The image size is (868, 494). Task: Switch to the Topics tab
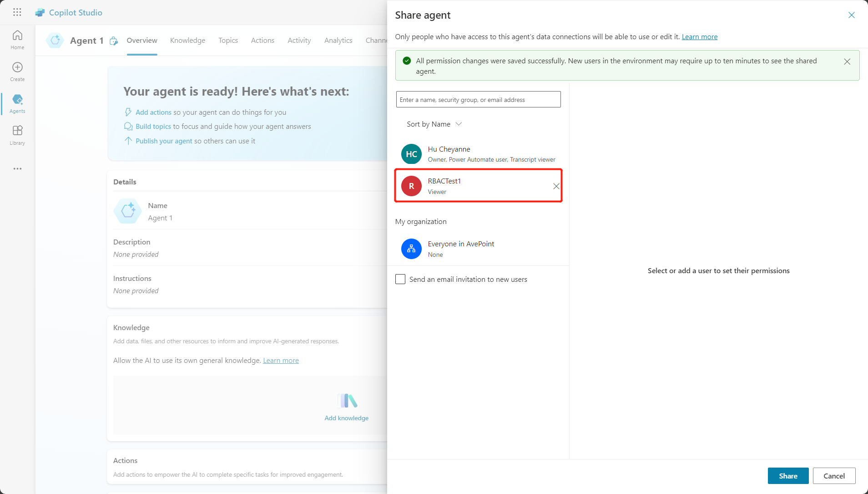(228, 41)
